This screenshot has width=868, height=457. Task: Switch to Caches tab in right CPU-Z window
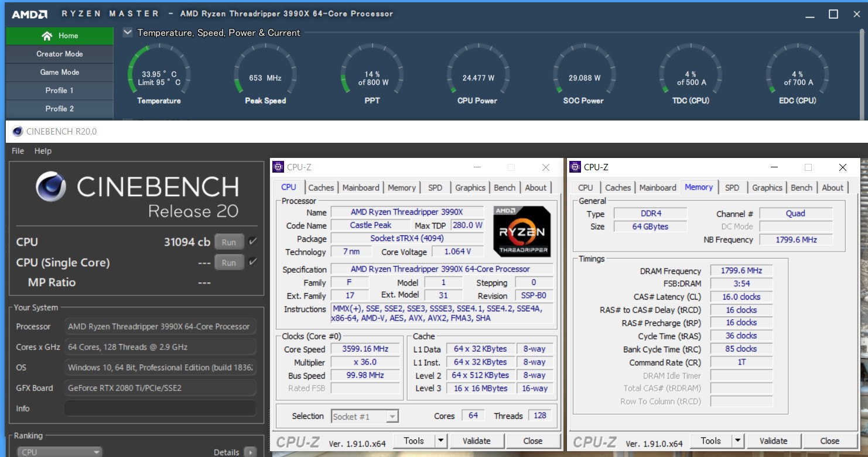618,188
